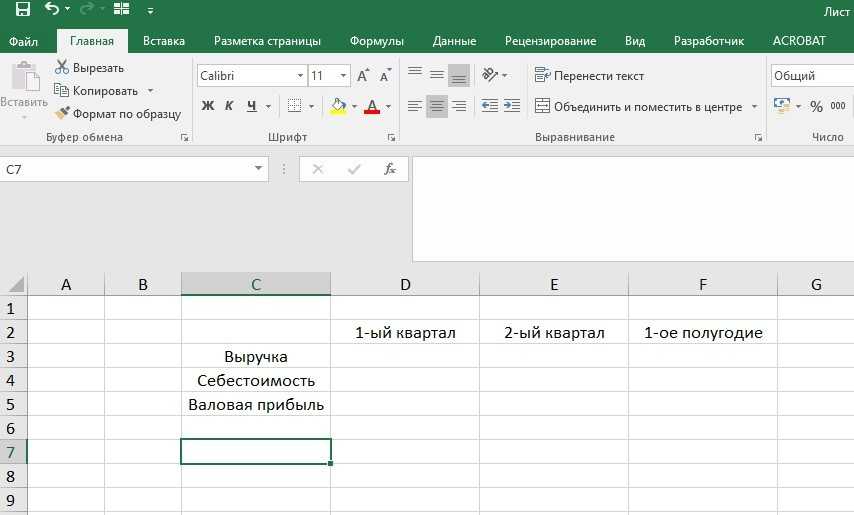Select cell containing Валовая прибыль

pyautogui.click(x=256, y=405)
